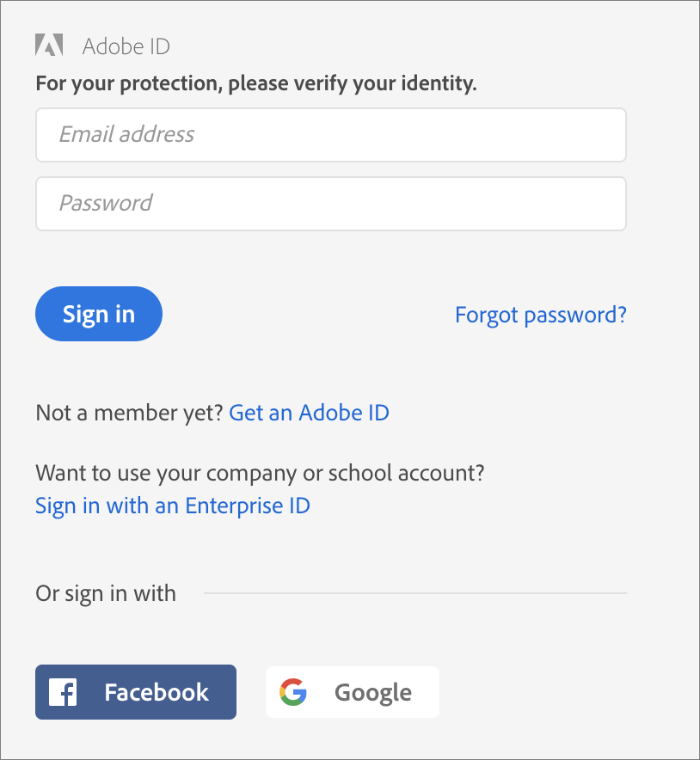Click the Google 'G' logo icon
700x760 pixels.
coord(293,692)
